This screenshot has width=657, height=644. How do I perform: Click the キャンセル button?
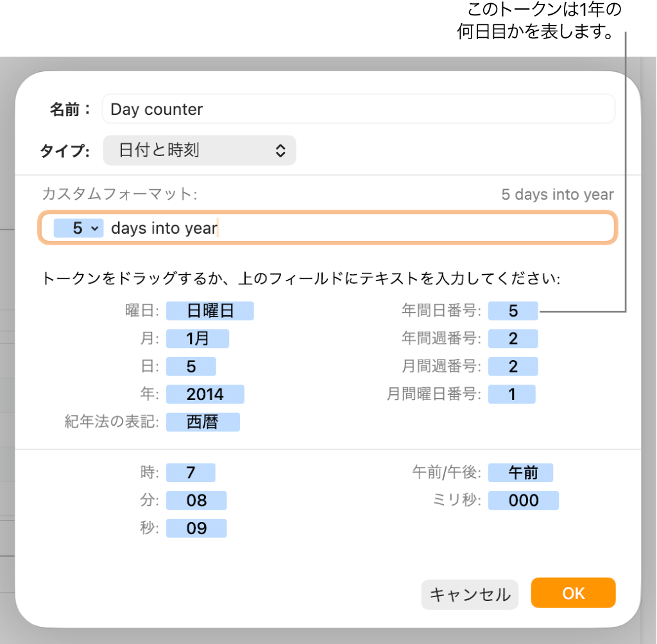[x=470, y=594]
